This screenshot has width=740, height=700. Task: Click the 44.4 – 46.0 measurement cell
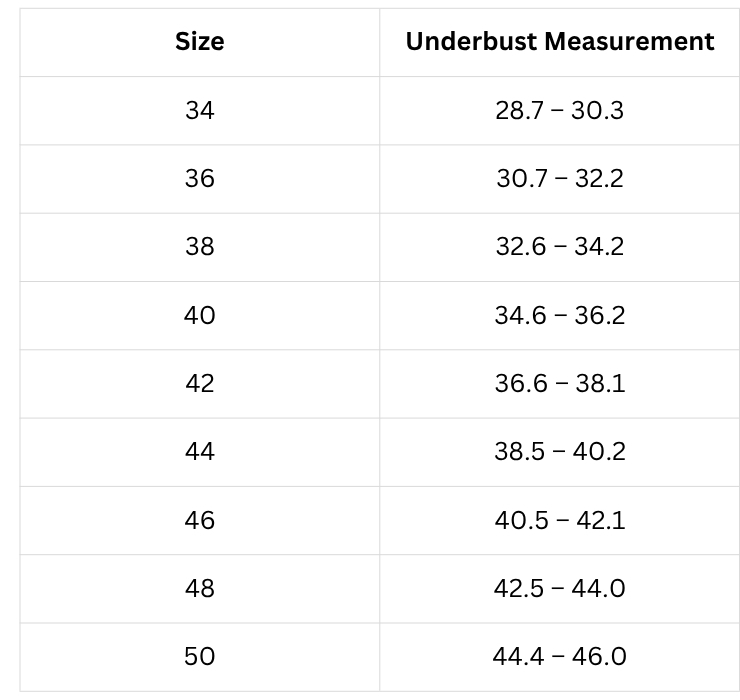coord(560,657)
